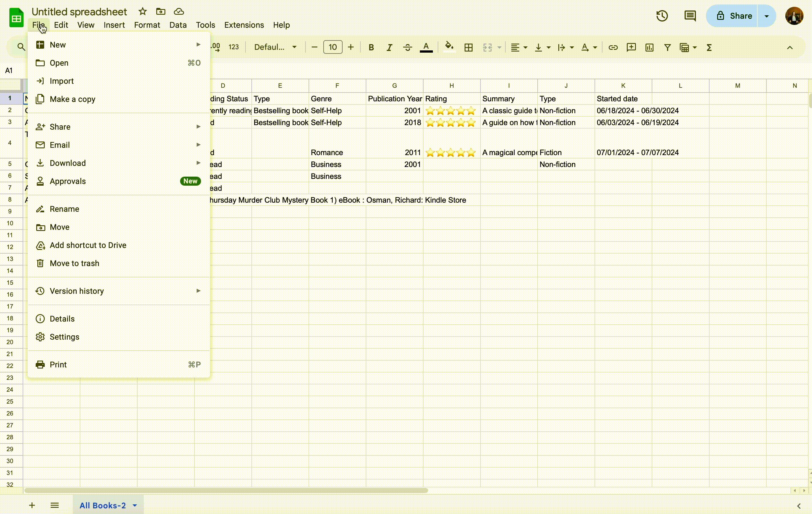
Task: Select the column G header
Action: [x=395, y=85]
